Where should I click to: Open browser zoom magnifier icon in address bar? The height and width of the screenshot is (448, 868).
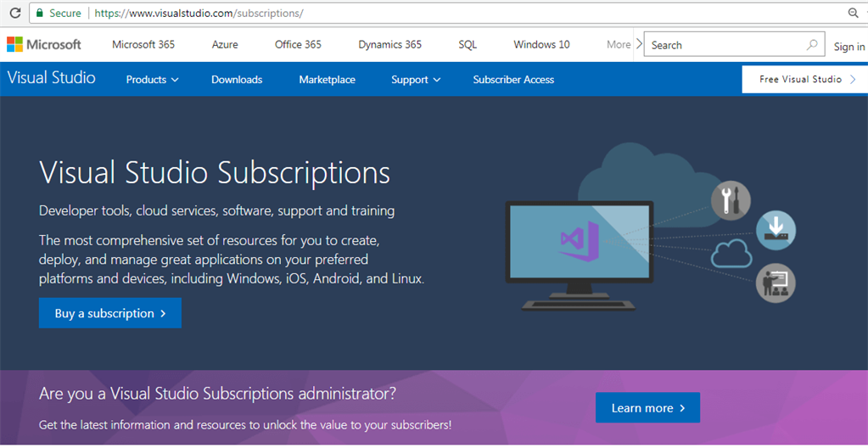[x=853, y=13]
